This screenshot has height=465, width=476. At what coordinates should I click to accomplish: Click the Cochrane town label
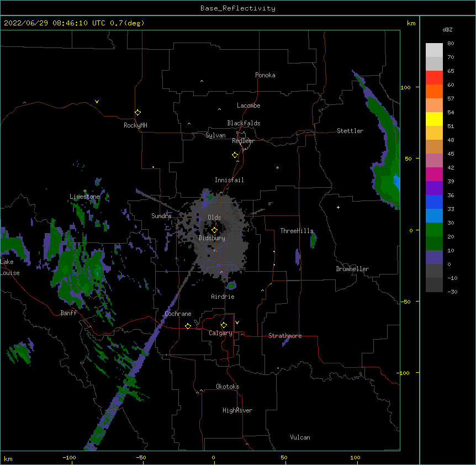pyautogui.click(x=178, y=314)
